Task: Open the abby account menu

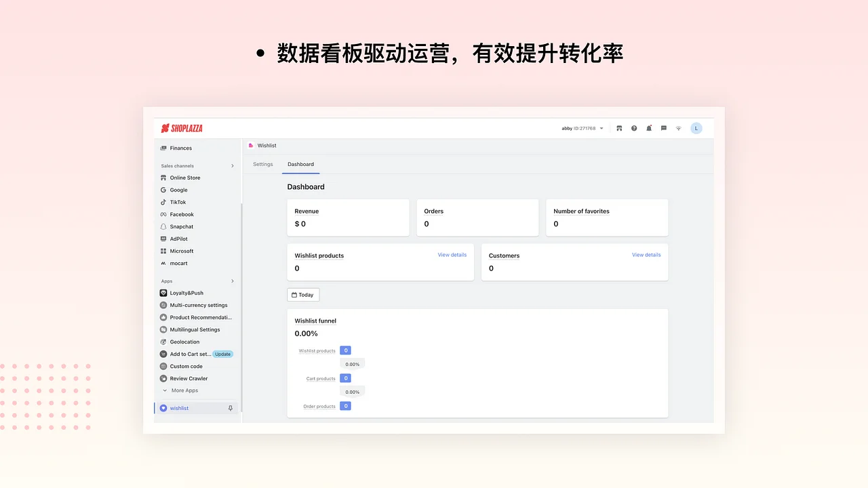Action: point(581,128)
